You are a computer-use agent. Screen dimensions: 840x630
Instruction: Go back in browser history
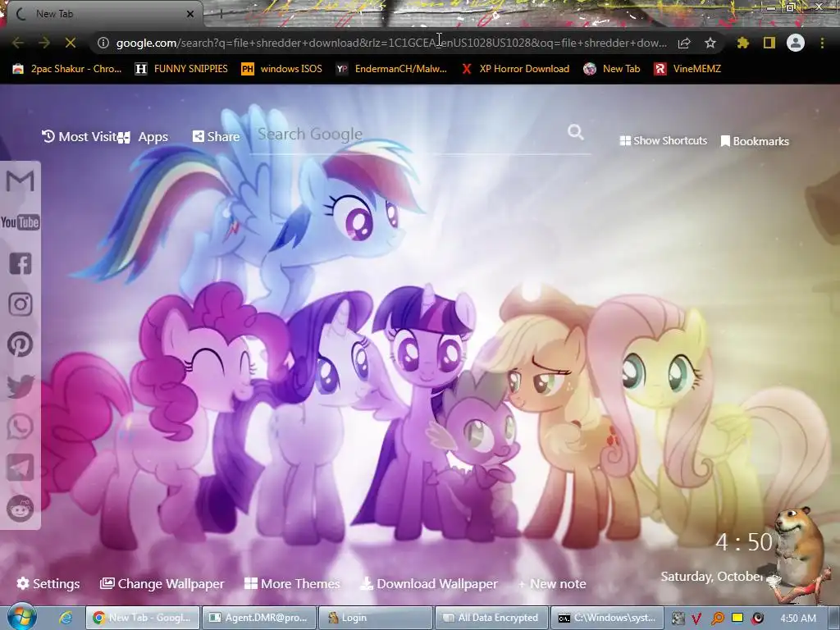coord(18,43)
